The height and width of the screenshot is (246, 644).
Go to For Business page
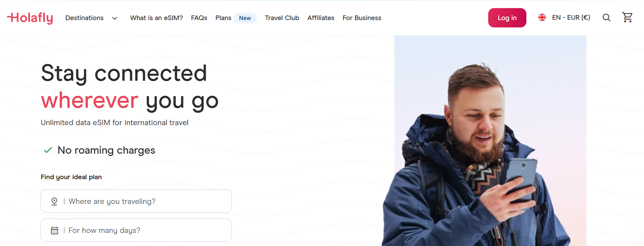tap(362, 18)
